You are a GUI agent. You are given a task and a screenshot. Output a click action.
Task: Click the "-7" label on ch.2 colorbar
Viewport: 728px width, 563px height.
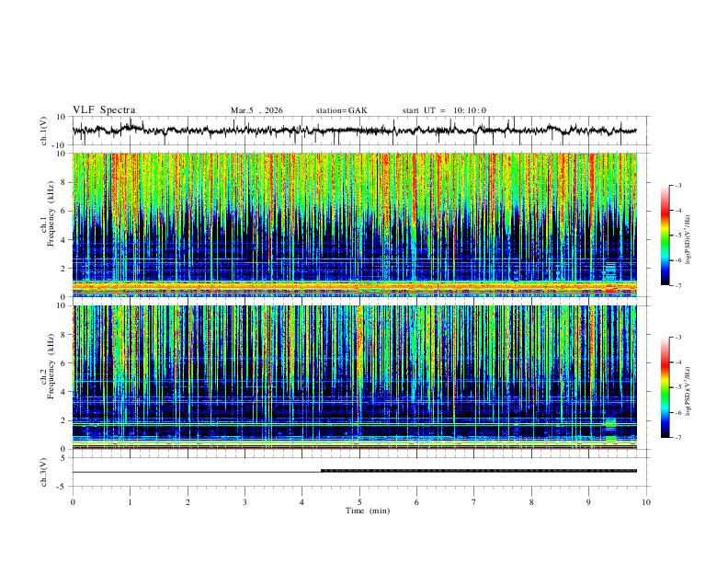677,438
